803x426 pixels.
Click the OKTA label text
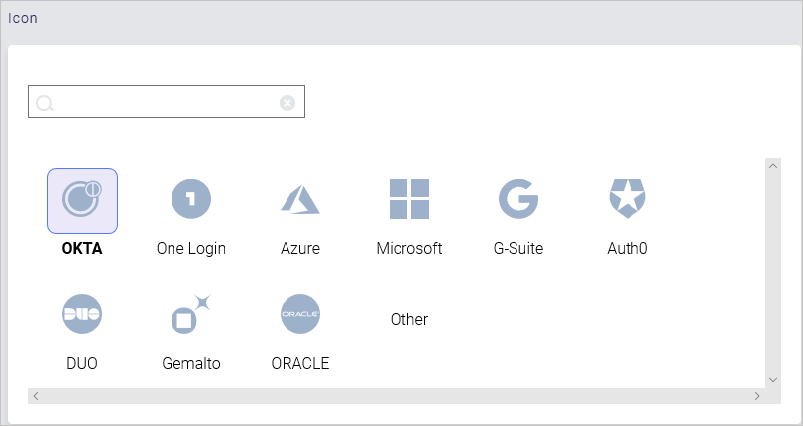pyautogui.click(x=82, y=248)
